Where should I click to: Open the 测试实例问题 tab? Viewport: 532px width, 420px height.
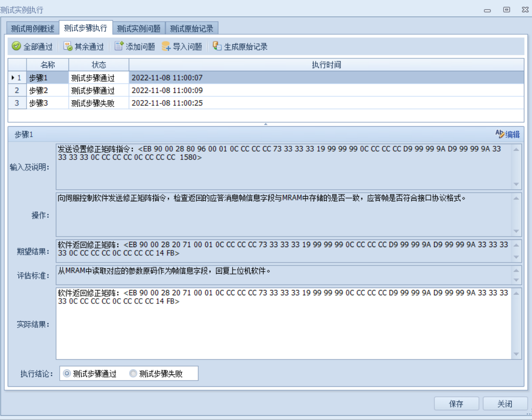(138, 28)
